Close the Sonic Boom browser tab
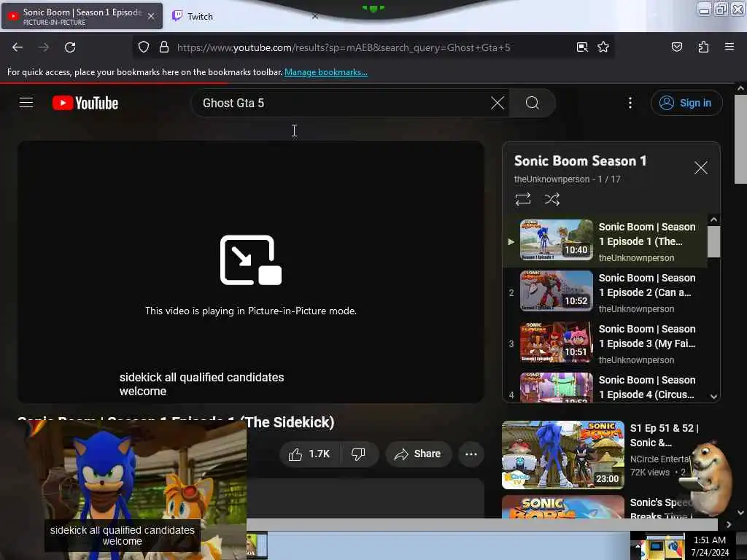The width and height of the screenshot is (747, 560). point(151,16)
